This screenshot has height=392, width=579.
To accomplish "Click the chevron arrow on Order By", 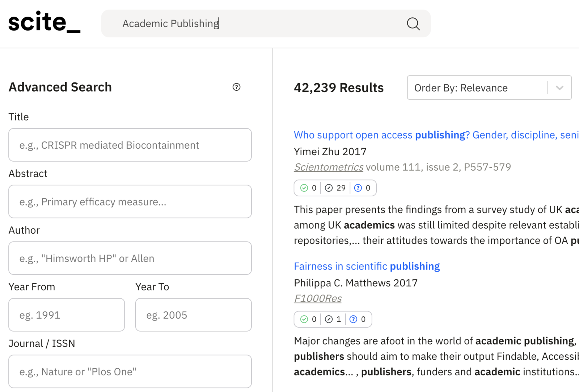I will tap(559, 88).
